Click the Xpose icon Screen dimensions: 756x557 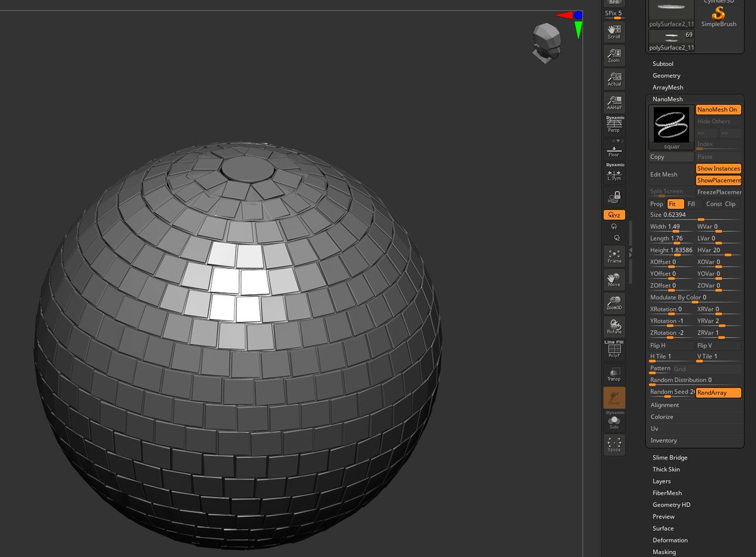[x=614, y=445]
